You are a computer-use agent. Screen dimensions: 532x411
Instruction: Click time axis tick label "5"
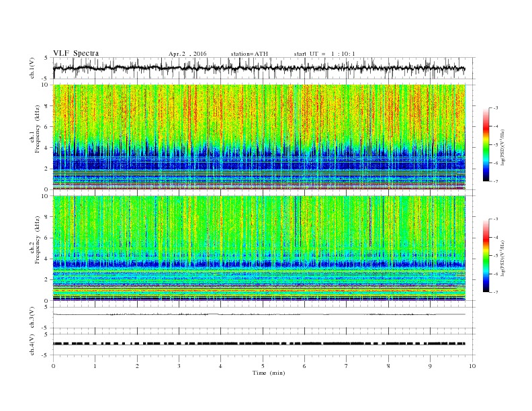point(263,366)
